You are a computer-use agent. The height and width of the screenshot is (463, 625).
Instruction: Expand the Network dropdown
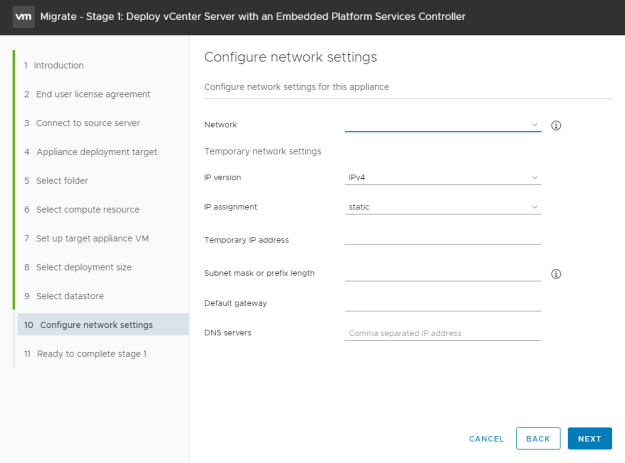(443, 125)
